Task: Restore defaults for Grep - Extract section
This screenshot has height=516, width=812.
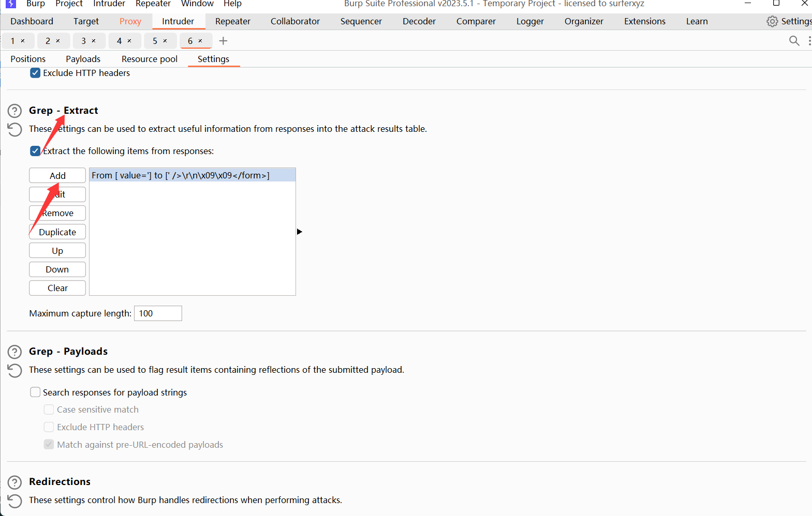Action: (x=14, y=129)
